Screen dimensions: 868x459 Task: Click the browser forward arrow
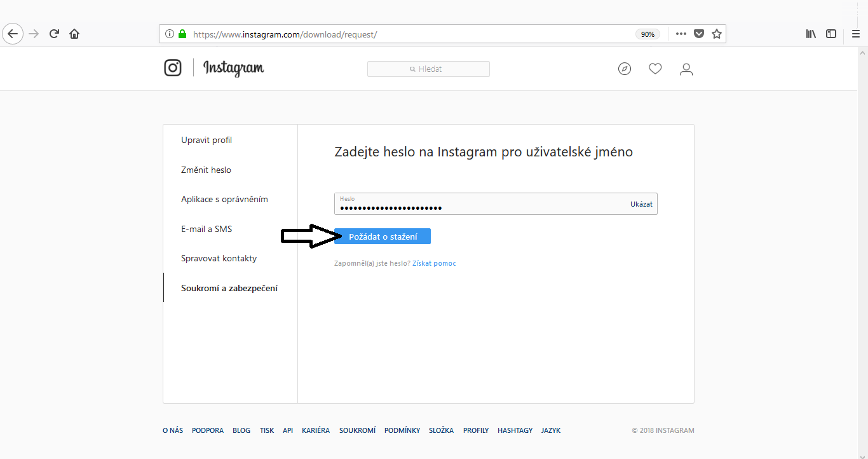34,34
